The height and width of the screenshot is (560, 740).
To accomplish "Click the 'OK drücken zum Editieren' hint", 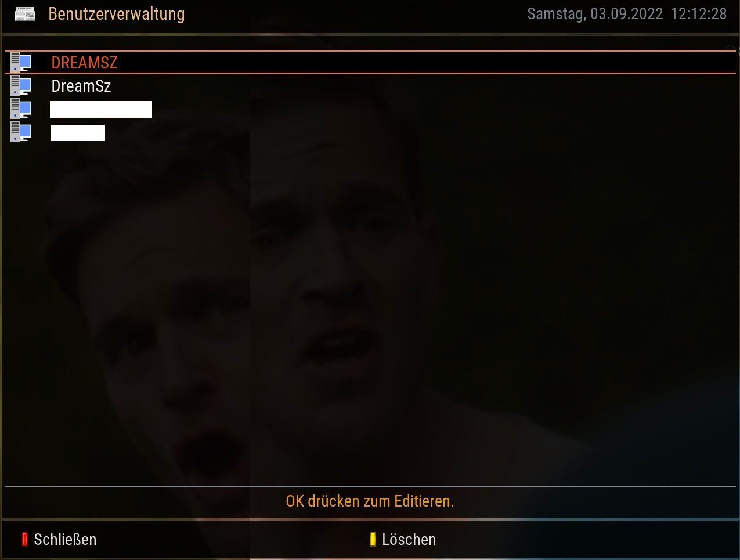I will (370, 501).
